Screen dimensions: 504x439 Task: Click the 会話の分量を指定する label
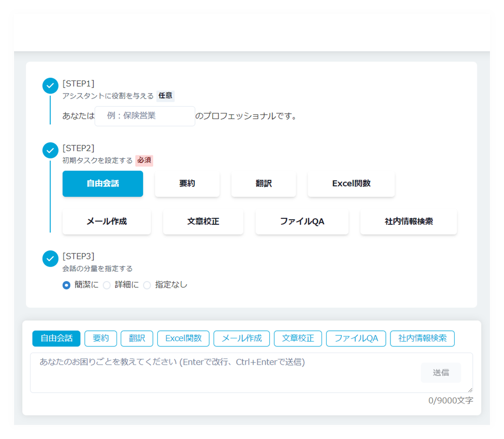[x=97, y=269]
